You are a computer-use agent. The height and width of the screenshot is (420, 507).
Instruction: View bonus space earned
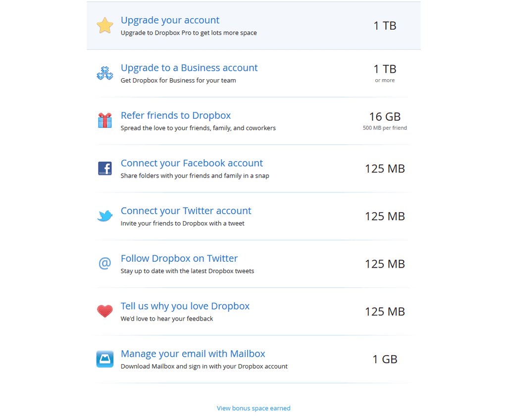tap(253, 408)
